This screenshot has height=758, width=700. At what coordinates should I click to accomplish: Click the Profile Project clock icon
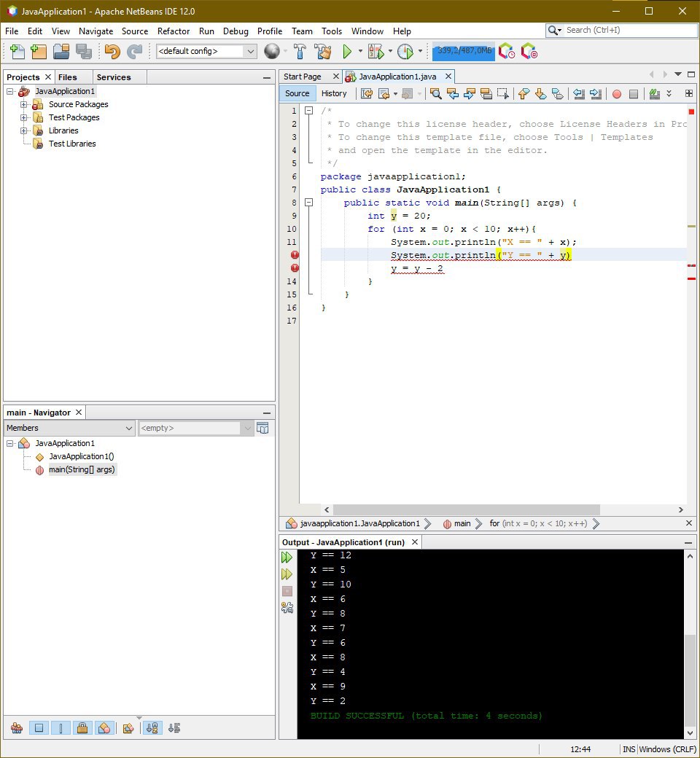click(405, 51)
